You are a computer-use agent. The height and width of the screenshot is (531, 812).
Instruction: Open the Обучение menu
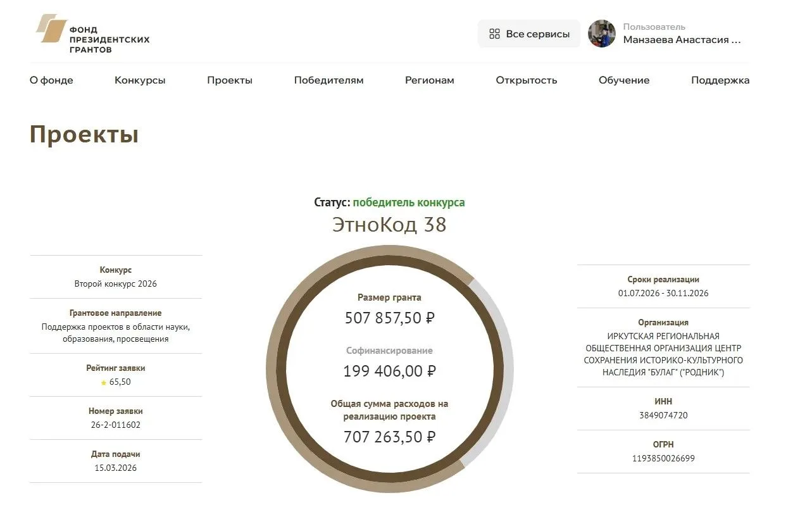[624, 80]
